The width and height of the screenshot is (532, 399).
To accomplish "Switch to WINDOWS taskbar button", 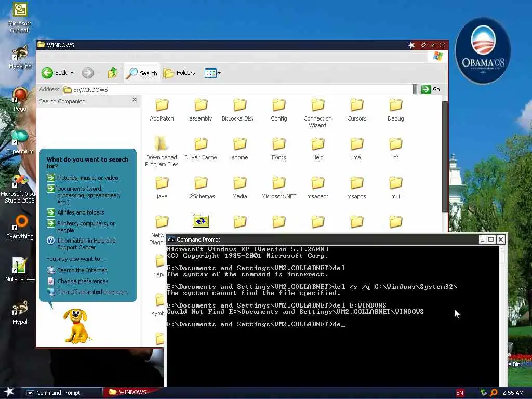I will 131,392.
